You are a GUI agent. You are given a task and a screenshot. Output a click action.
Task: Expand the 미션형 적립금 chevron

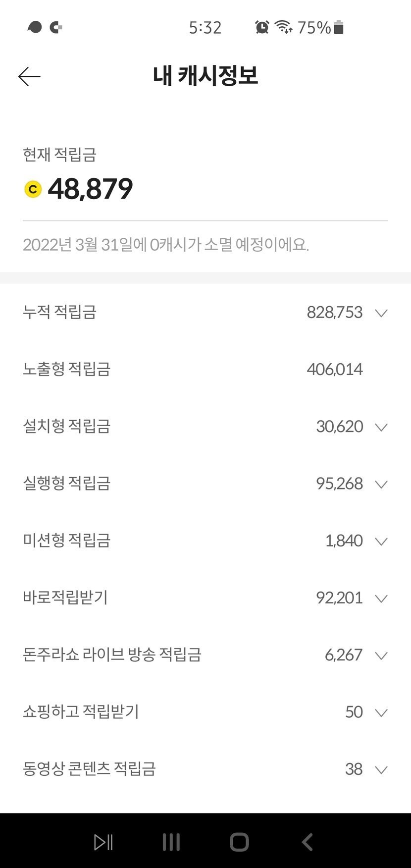(x=381, y=541)
